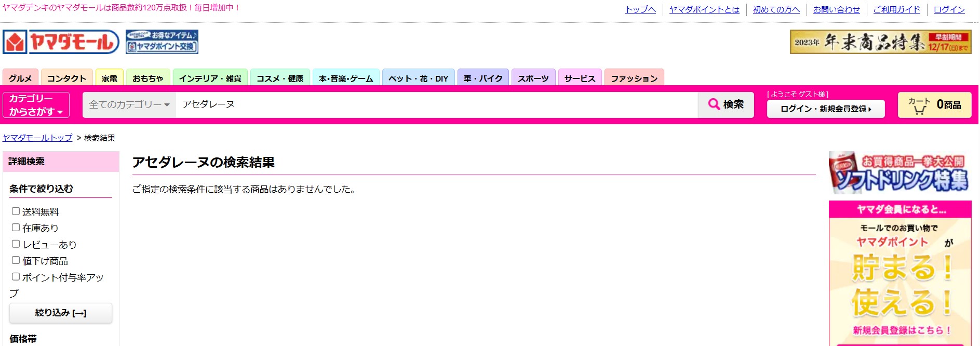This screenshot has height=346, width=980.
Task: Open the Yamada Point exchange banner
Action: click(x=162, y=42)
